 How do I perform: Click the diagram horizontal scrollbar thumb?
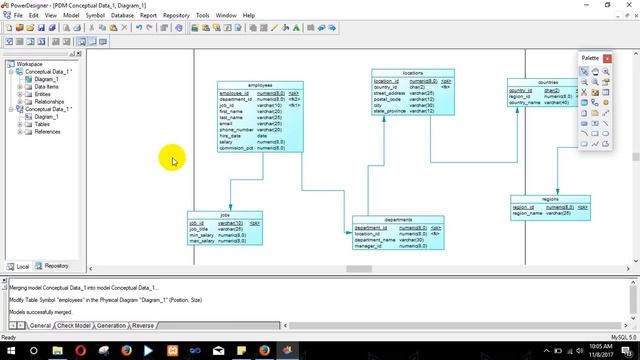[359, 269]
